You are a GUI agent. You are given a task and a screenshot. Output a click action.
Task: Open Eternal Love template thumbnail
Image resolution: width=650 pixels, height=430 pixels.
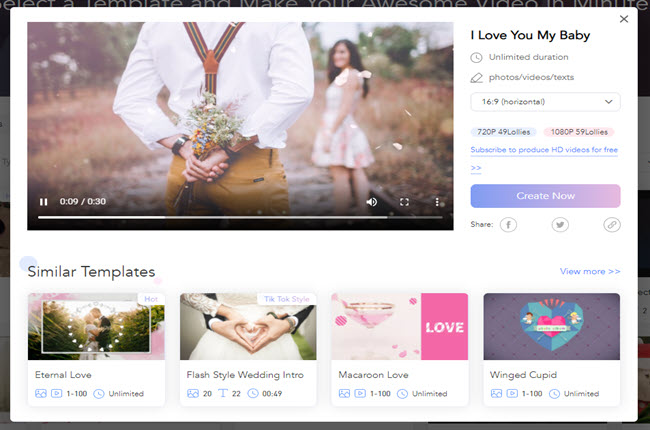point(96,326)
